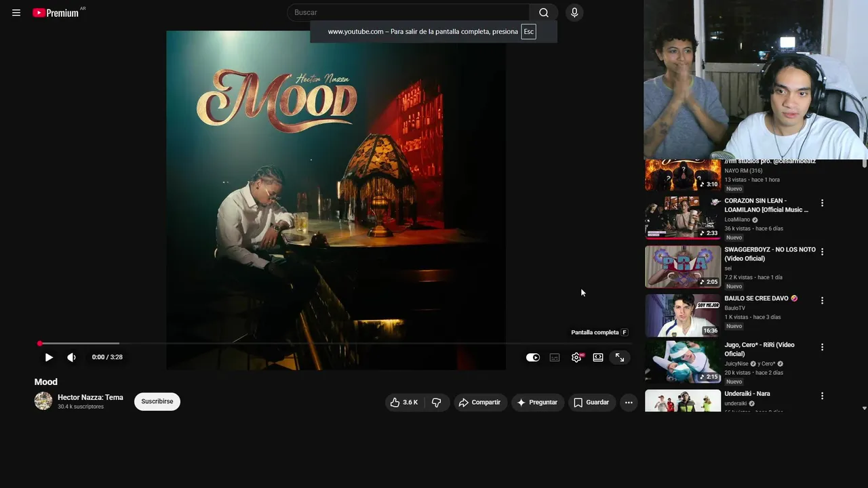Open the NAYO RM video thumbnail
The image size is (868, 488).
pos(683,175)
